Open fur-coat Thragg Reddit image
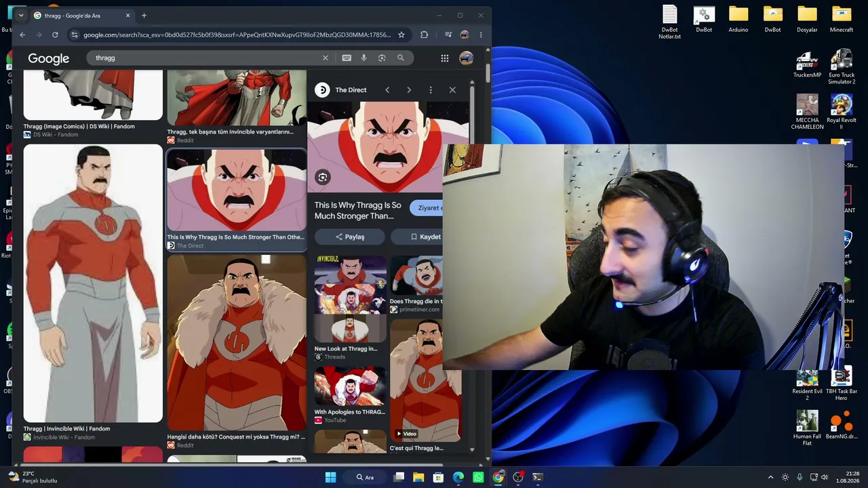The width and height of the screenshot is (868, 488). click(x=237, y=343)
